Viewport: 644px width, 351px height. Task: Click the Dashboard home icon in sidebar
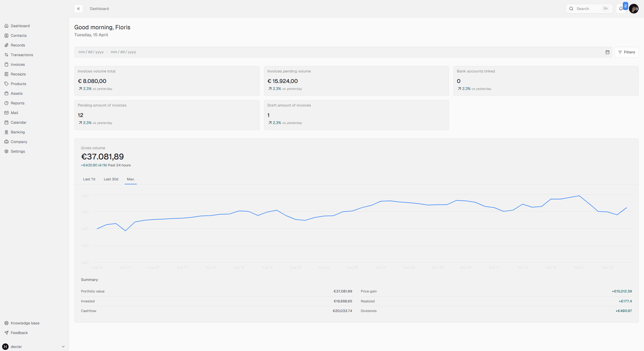(x=6, y=26)
